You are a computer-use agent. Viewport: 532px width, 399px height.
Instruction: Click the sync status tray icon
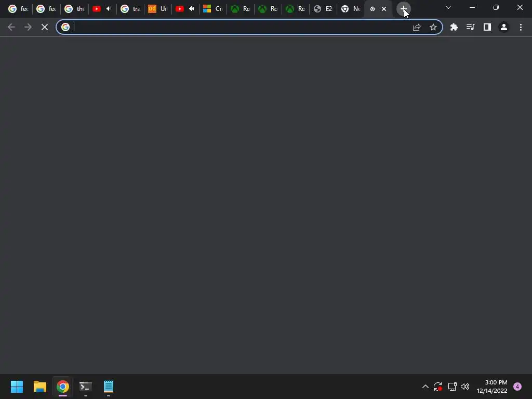click(x=437, y=387)
